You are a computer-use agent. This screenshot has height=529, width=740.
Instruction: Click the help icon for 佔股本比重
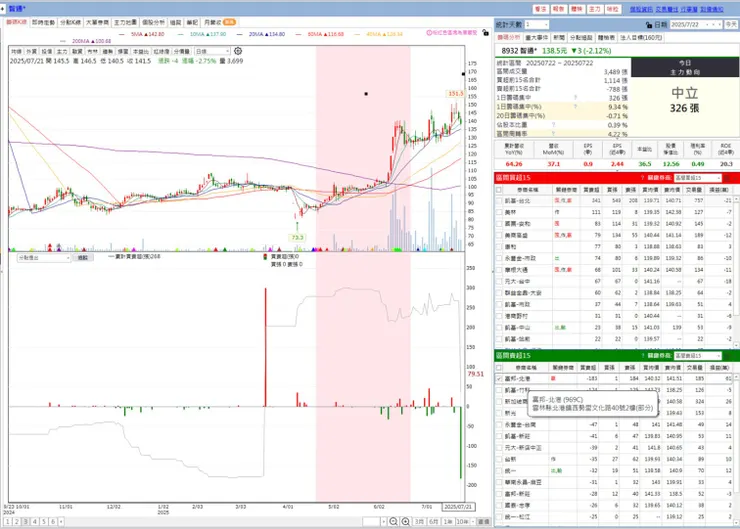pos(553,125)
